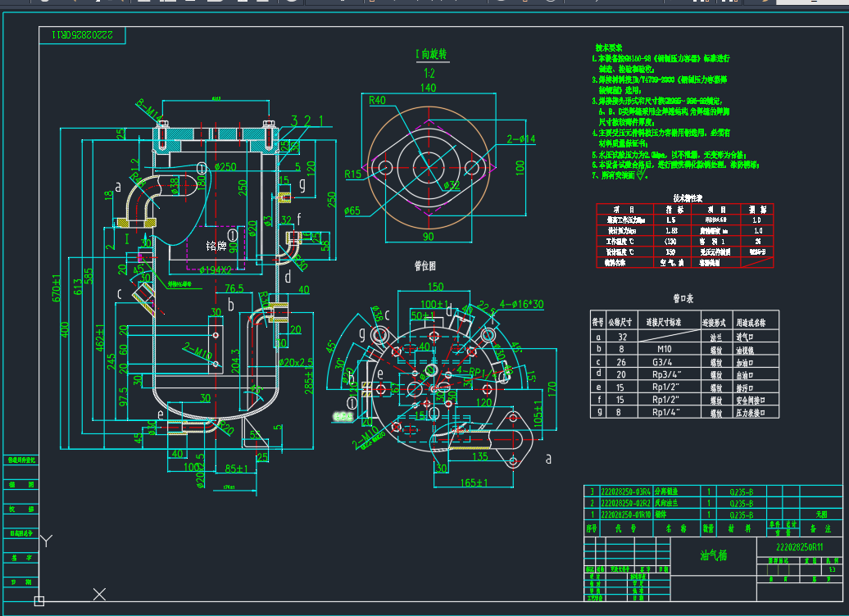This screenshot has width=849, height=616.
Task: Select the 连接尺寸标准 column header
Action: pyautogui.click(x=663, y=323)
